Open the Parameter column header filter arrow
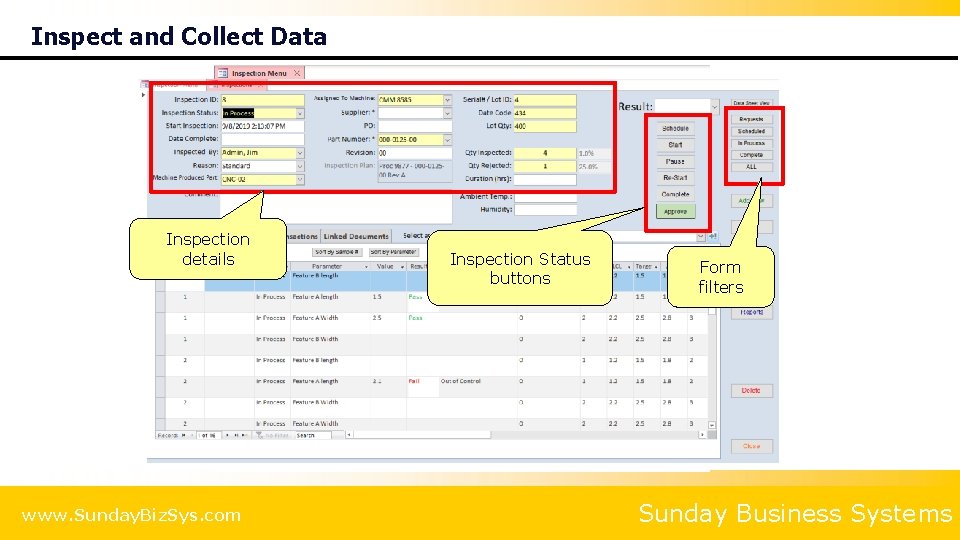960x540 pixels. click(366, 267)
